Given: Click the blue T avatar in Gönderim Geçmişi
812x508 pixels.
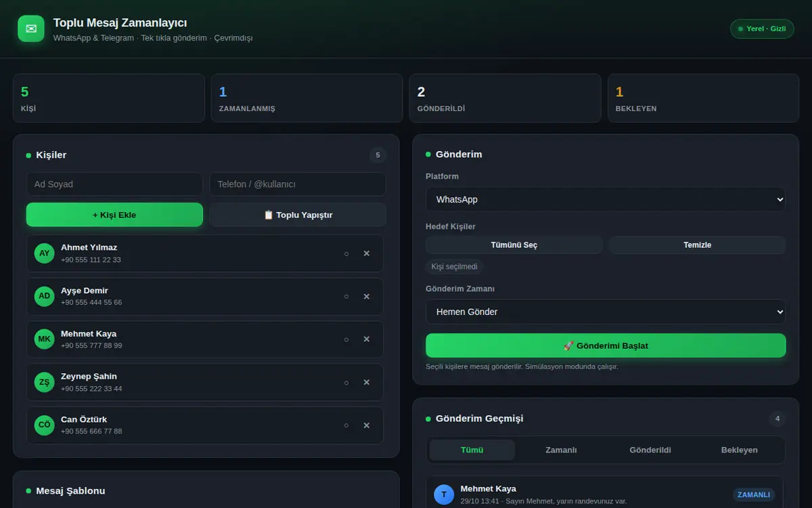Looking at the screenshot, I should point(444,494).
